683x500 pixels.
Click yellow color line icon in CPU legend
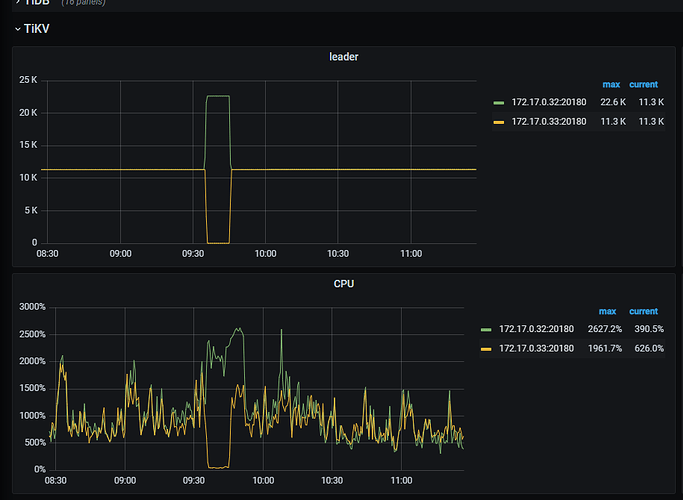(487, 348)
